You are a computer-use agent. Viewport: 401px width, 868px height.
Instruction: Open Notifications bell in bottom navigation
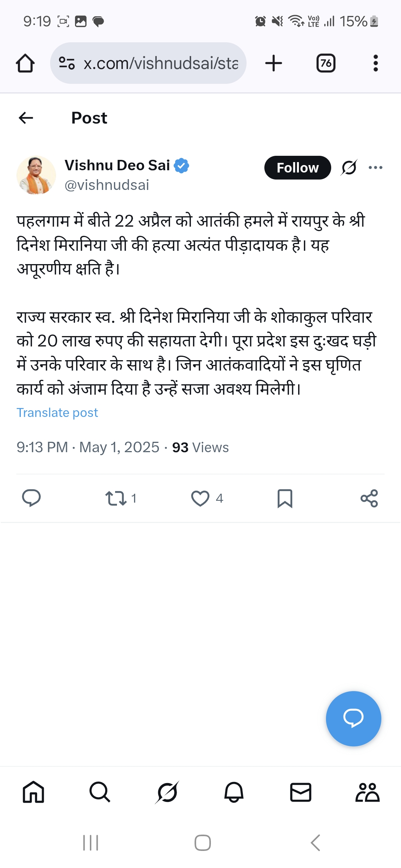[234, 792]
